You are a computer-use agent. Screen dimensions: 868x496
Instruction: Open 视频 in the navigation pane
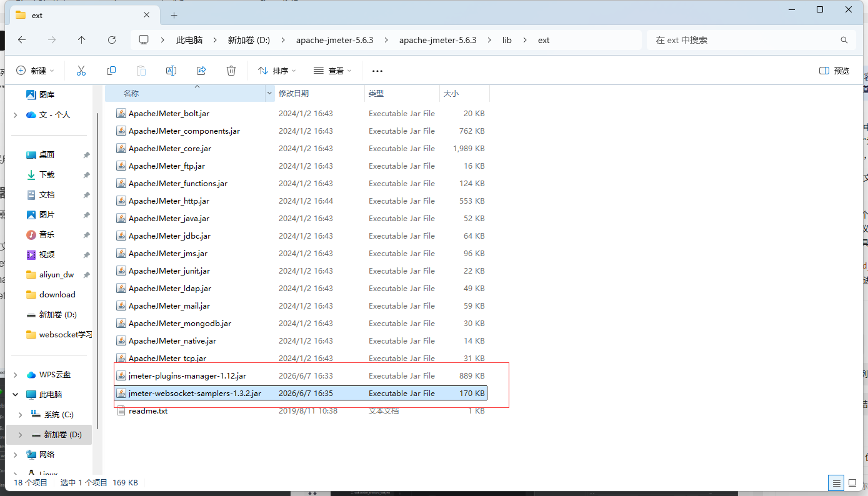point(47,255)
